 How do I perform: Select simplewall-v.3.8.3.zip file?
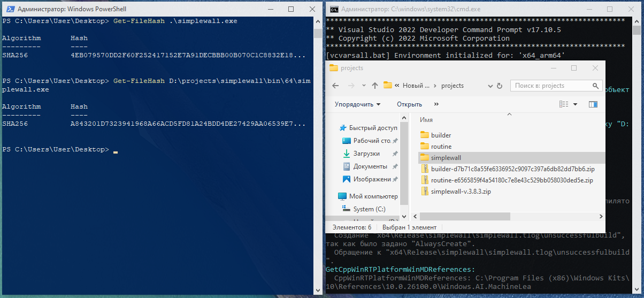click(x=460, y=192)
